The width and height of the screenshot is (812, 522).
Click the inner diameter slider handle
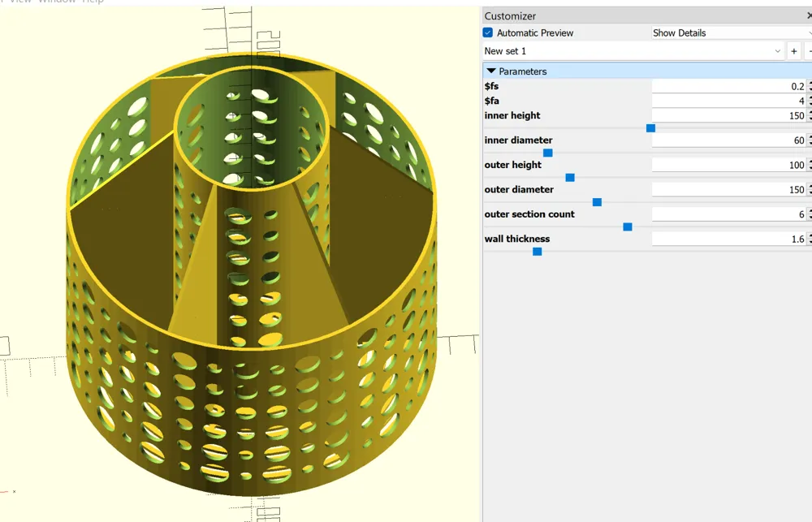click(x=547, y=153)
